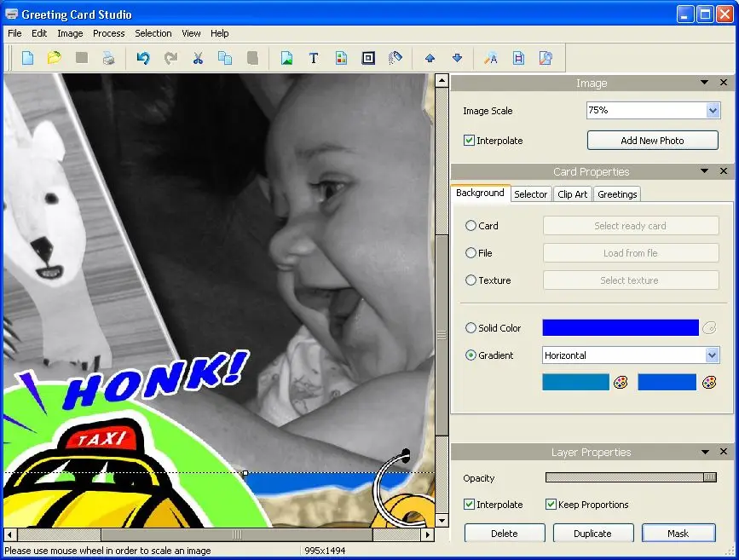Image resolution: width=739 pixels, height=560 pixels.
Task: Open the Help menu
Action: [220, 33]
